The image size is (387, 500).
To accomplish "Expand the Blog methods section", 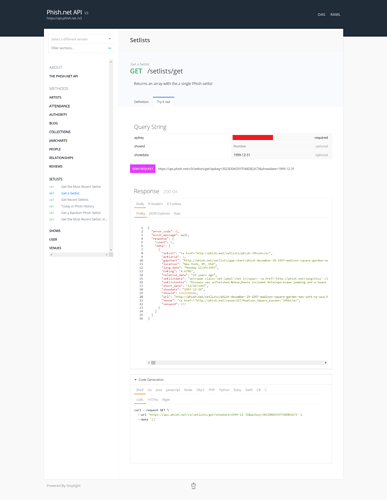I will 53,123.
